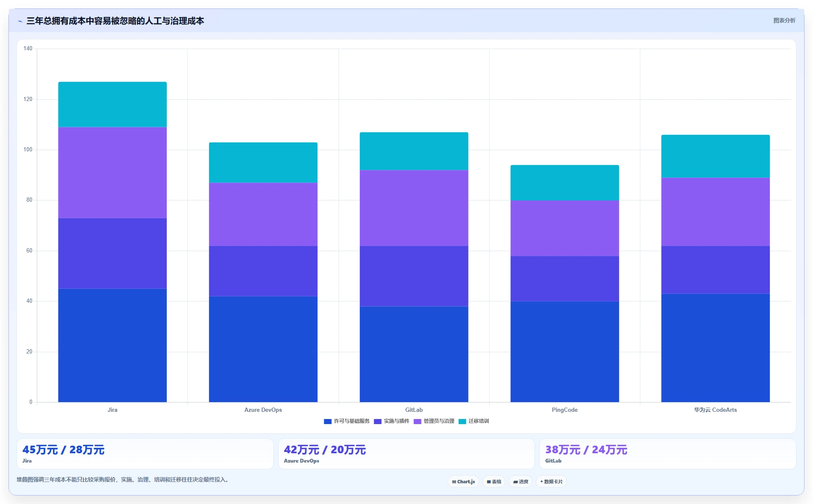Click the Jira teal 迁移培训 bar segment
Screen dimensions: 813x504
click(113, 104)
